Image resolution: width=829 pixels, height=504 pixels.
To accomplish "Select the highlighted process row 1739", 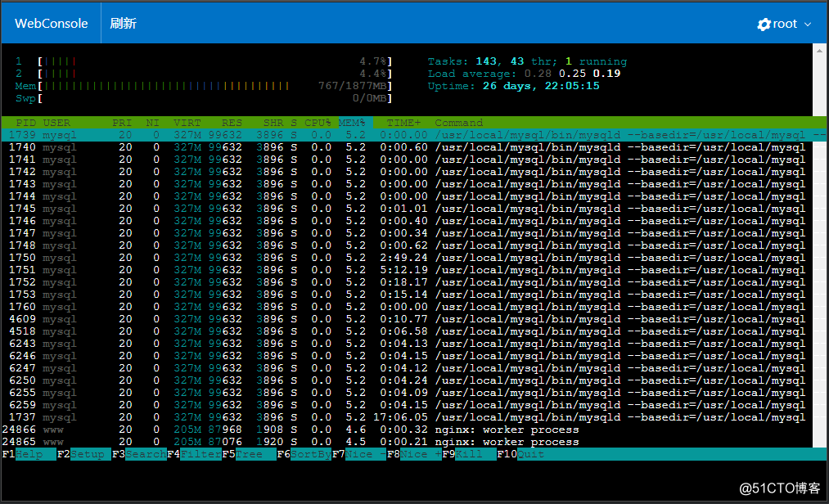I will 414,135.
